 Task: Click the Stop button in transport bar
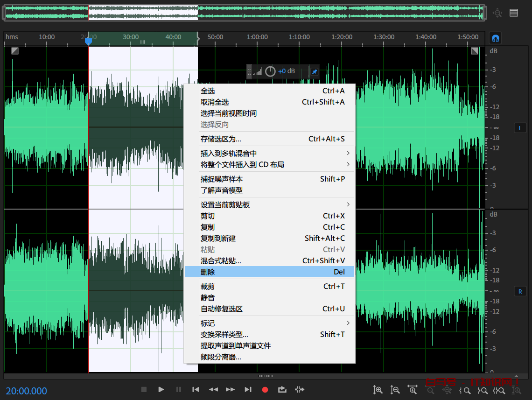[144, 389]
